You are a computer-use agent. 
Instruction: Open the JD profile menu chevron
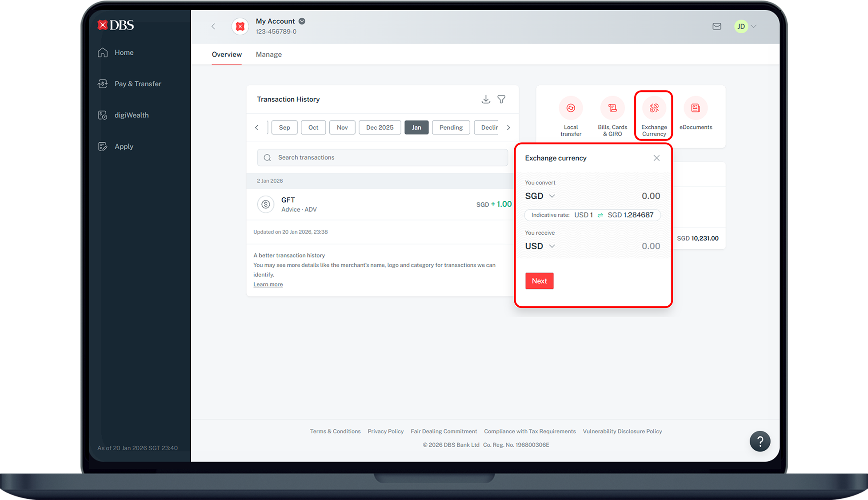tap(753, 27)
